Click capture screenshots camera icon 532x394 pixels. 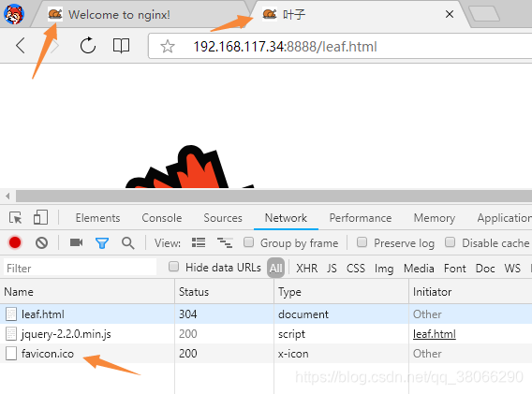[x=77, y=242]
